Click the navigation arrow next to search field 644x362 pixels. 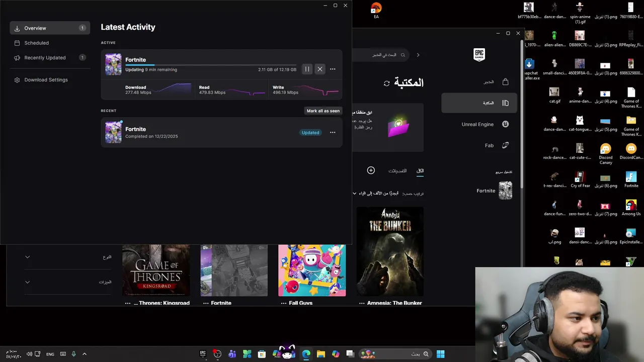pyautogui.click(x=418, y=55)
